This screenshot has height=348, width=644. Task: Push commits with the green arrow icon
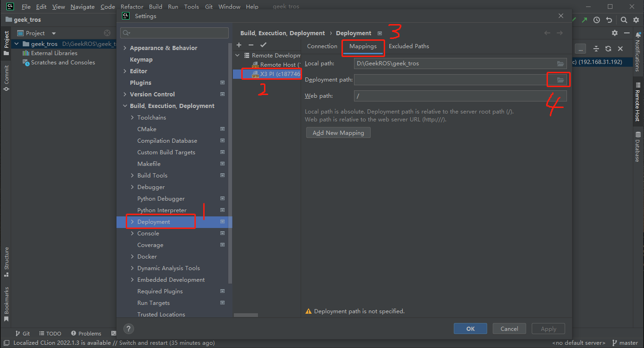coord(585,20)
